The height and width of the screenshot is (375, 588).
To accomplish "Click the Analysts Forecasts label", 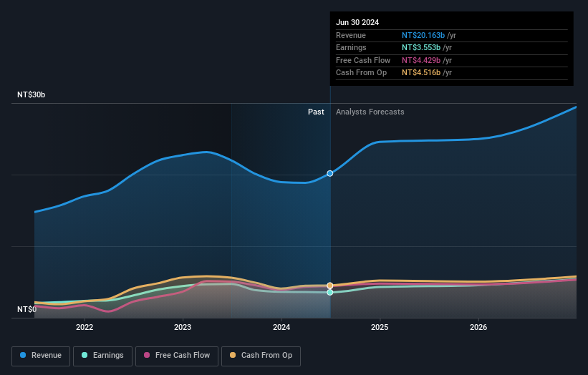I will pyautogui.click(x=370, y=112).
